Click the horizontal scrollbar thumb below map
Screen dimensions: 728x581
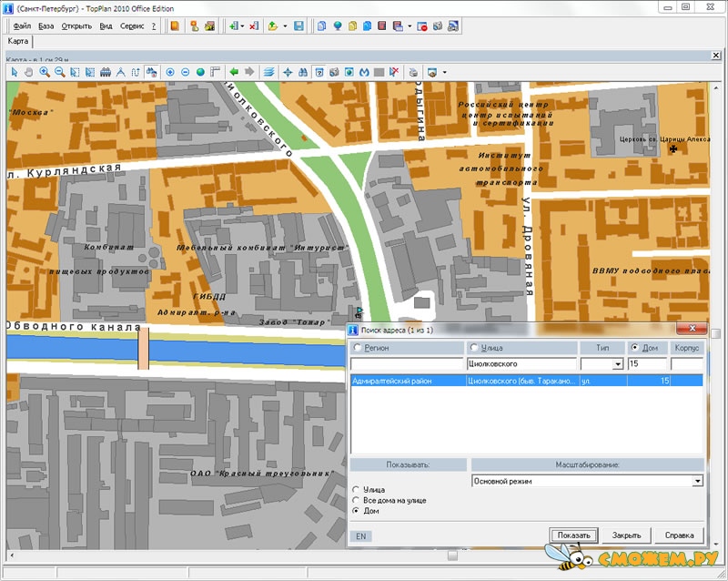pos(452,555)
